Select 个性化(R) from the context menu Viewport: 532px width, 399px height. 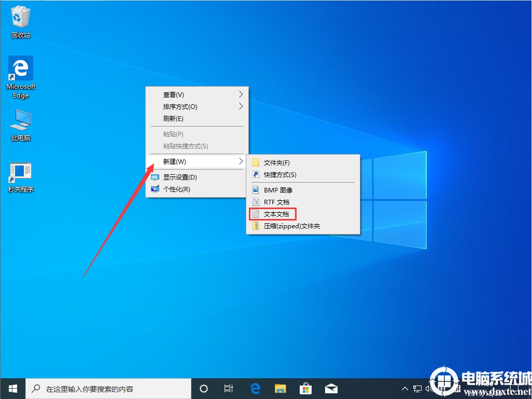(176, 189)
